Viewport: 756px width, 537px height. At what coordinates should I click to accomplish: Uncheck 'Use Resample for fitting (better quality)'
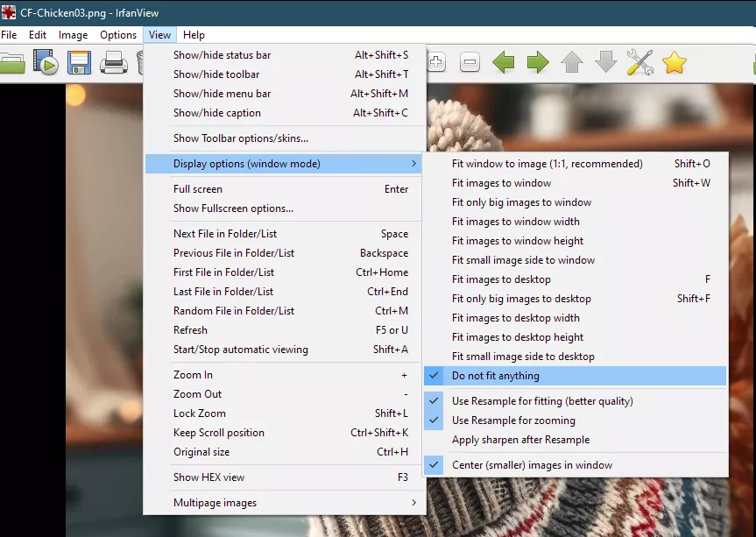(x=542, y=401)
